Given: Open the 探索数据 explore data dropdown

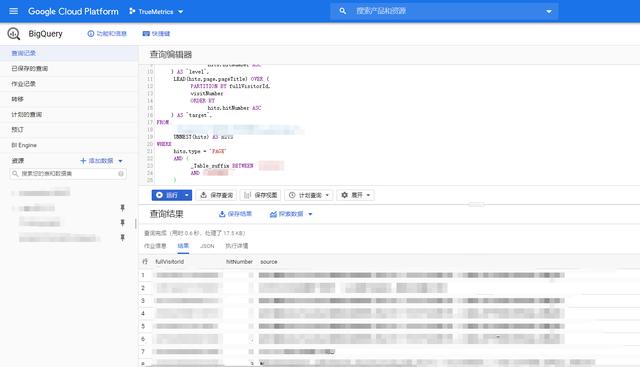Looking at the screenshot, I should (291, 214).
